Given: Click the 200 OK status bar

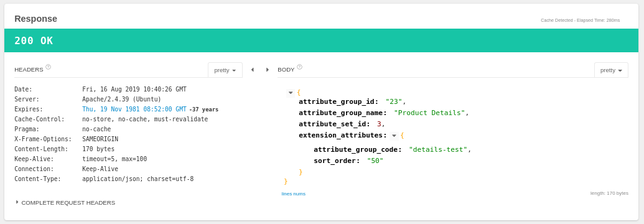Looking at the screenshot, I should [322, 40].
